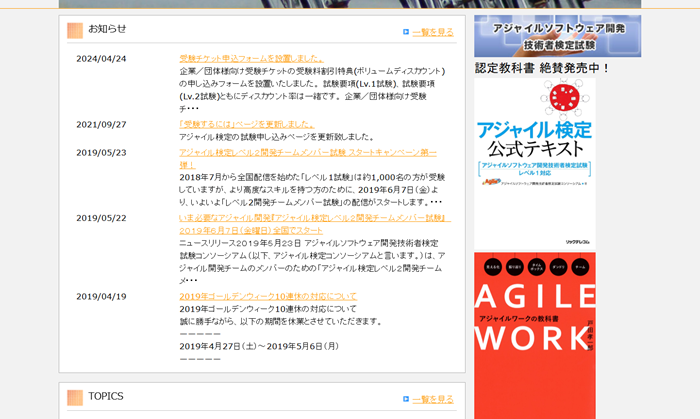
Task: Open TOPICS list via 一覧を見る link
Action: click(x=433, y=399)
